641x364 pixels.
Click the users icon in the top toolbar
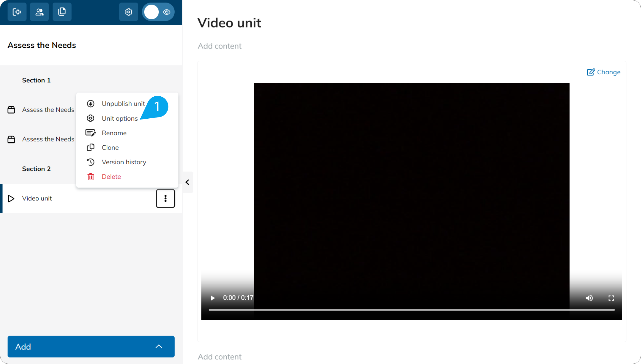point(39,12)
